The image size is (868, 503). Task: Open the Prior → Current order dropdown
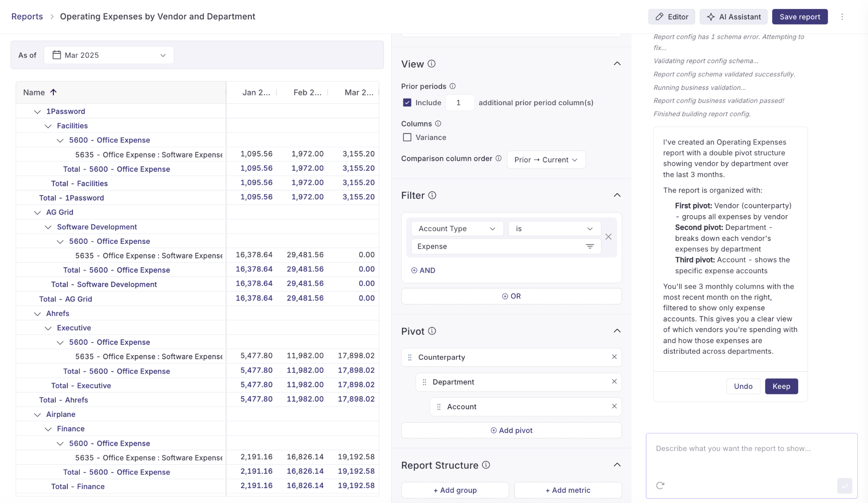(x=546, y=160)
